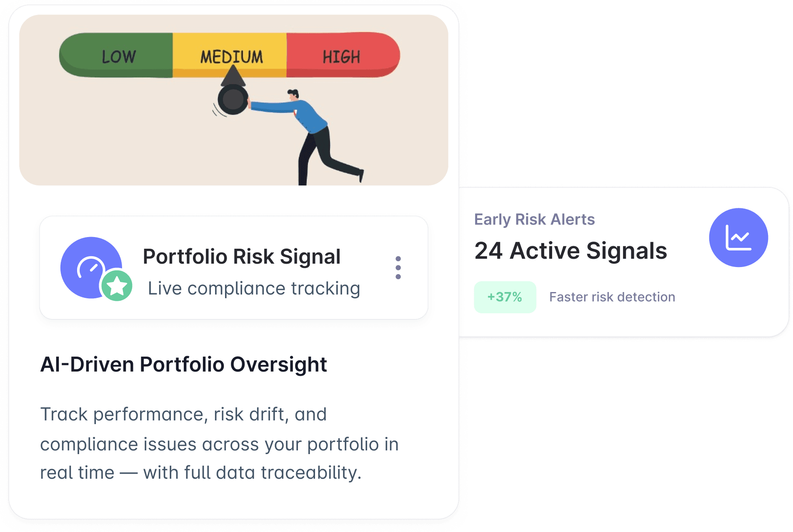
Task: Select the Faster risk detection text
Action: pos(612,297)
